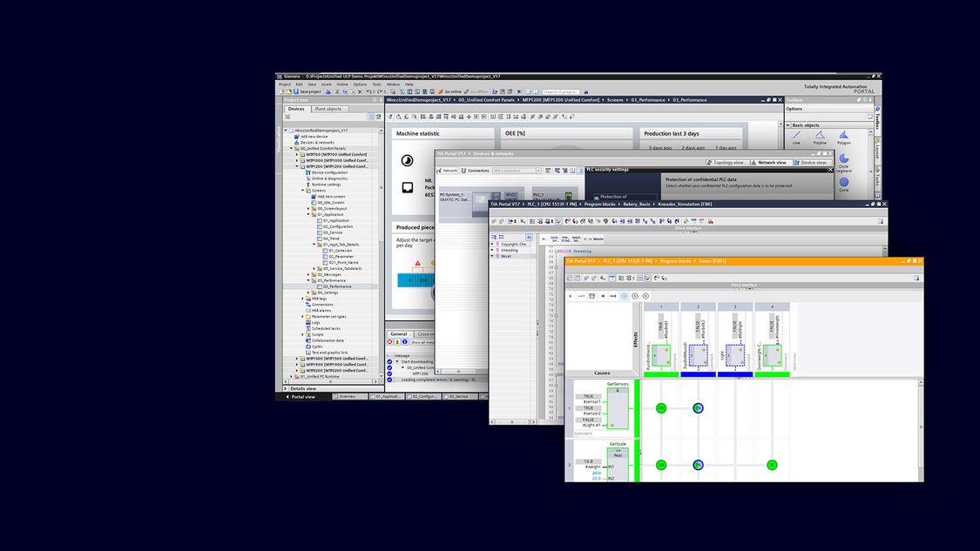Click the project tree horizontal scrollbar
The image size is (980, 551).
click(x=331, y=382)
